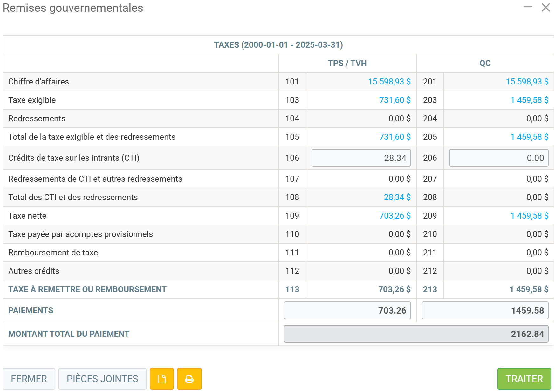The image size is (555, 392).
Task: Open QC Chiffre d'affaires amount line 201
Action: pyautogui.click(x=527, y=82)
